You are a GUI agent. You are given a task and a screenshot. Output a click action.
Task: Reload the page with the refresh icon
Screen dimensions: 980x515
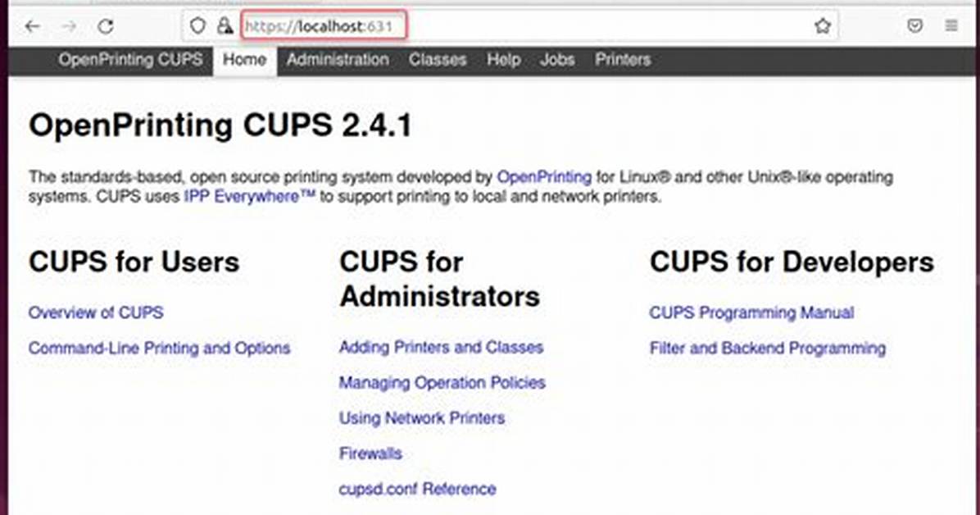(106, 26)
